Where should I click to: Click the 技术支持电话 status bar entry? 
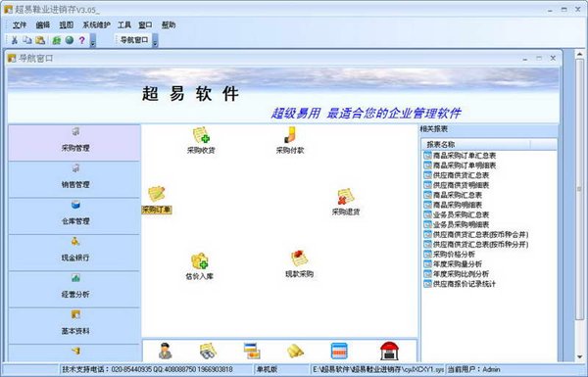click(147, 369)
